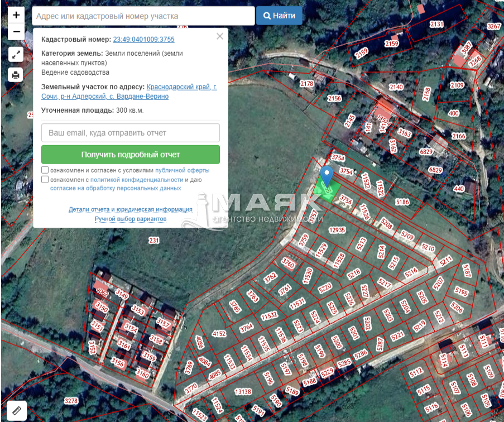
Task: Open Детали отчета и юридическая информация
Action: [x=131, y=209]
